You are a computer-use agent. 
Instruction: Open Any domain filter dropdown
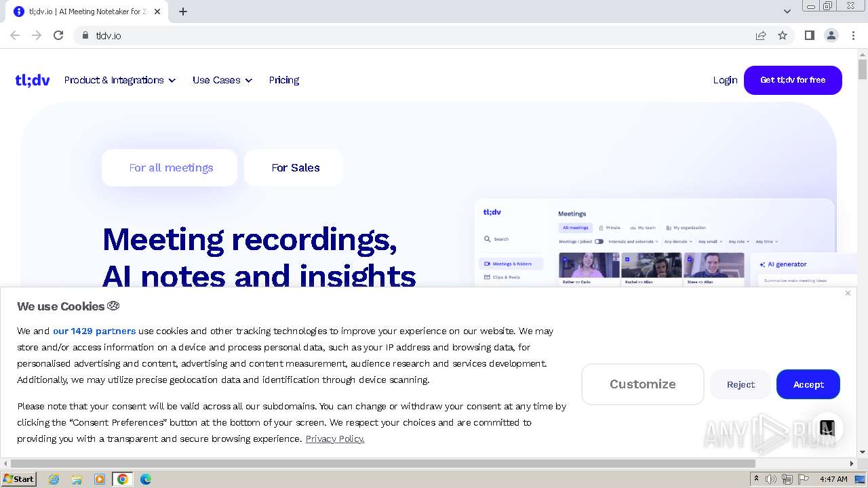tap(678, 241)
